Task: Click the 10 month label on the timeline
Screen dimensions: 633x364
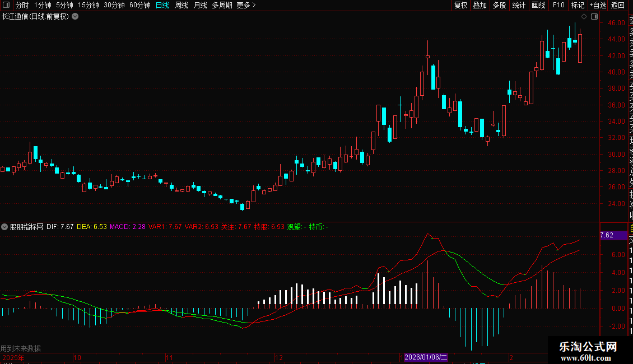Action: click(x=77, y=357)
